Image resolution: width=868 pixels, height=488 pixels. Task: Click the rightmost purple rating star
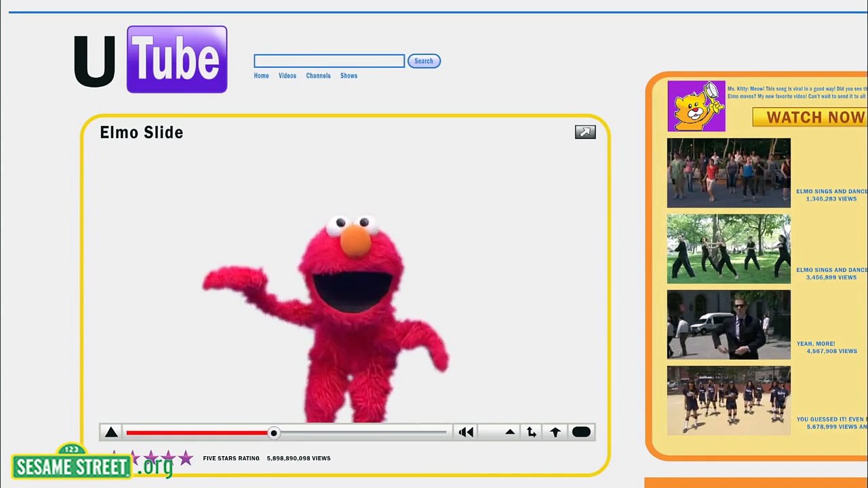click(185, 459)
